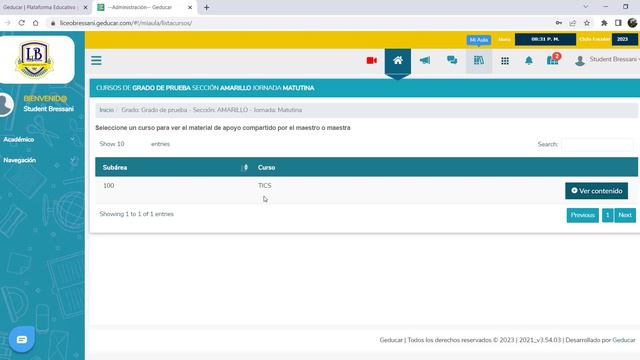The image size is (640, 360).
Task: Share this page icon
Action: [x=573, y=23]
